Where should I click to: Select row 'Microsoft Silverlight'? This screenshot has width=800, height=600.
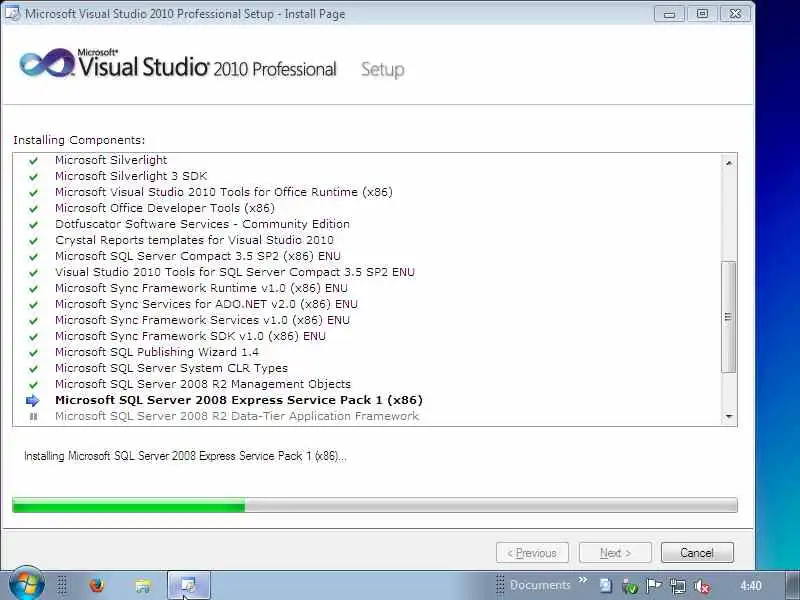111,160
